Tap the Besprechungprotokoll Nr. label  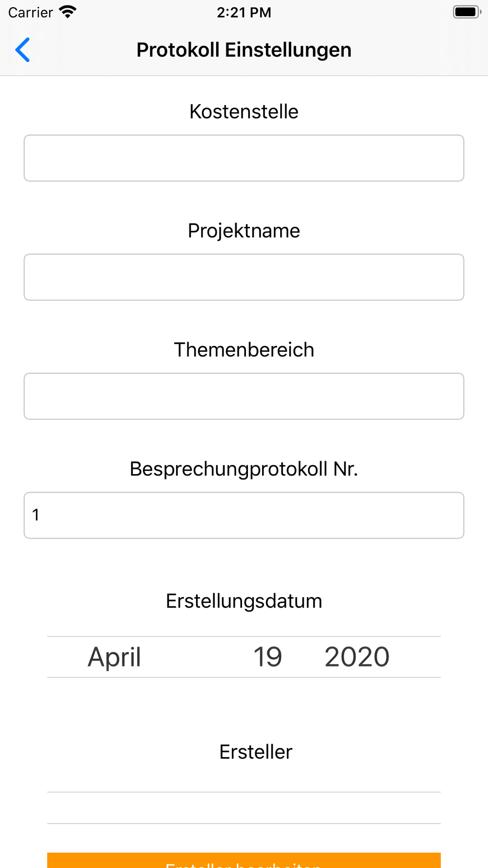(x=244, y=469)
